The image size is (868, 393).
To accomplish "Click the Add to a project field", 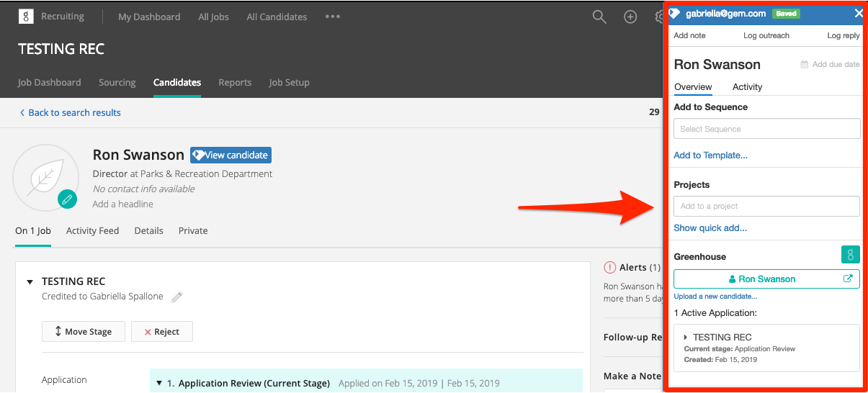I will click(x=767, y=206).
